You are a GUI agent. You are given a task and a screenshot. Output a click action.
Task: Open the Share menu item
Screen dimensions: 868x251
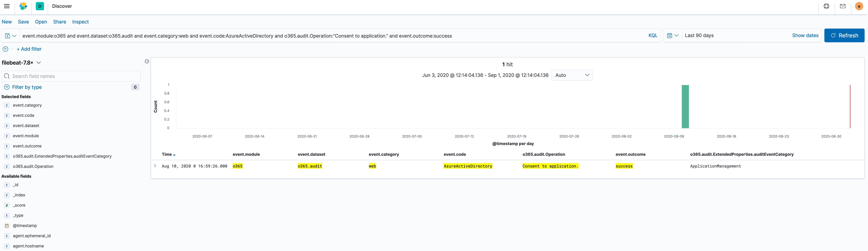(x=59, y=22)
